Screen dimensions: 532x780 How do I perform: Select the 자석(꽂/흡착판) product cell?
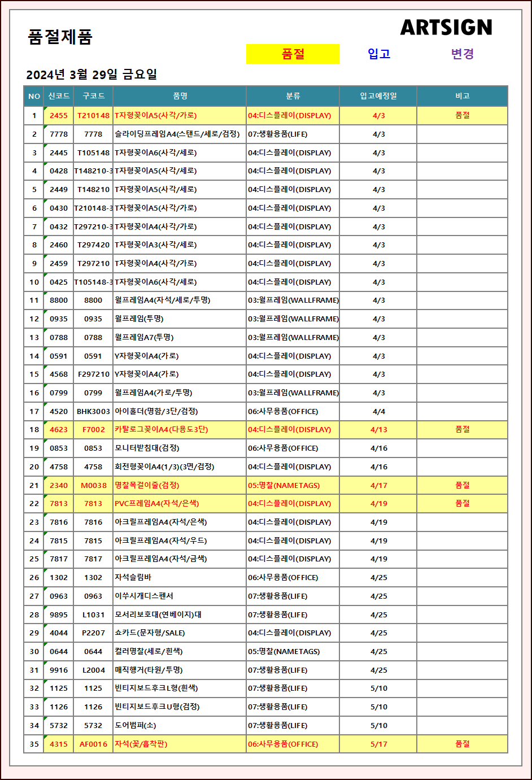[141, 744]
